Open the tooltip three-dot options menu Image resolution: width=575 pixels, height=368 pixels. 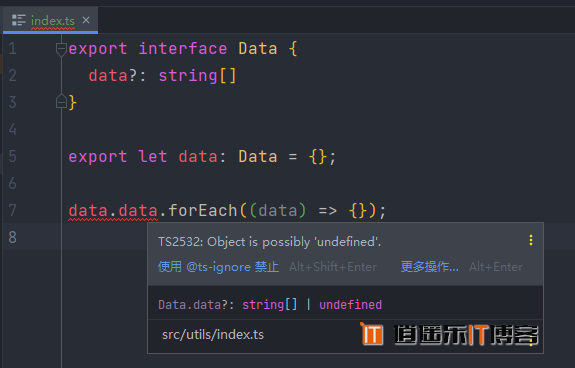(x=531, y=240)
